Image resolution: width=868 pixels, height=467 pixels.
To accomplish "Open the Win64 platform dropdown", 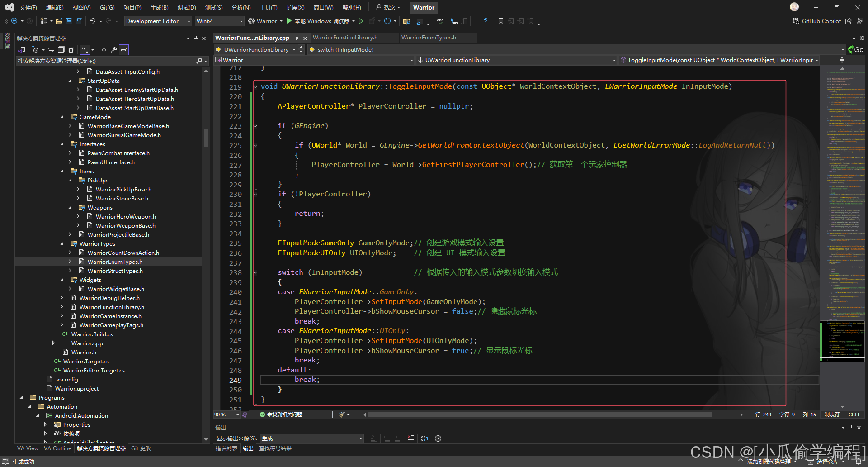I will point(219,21).
